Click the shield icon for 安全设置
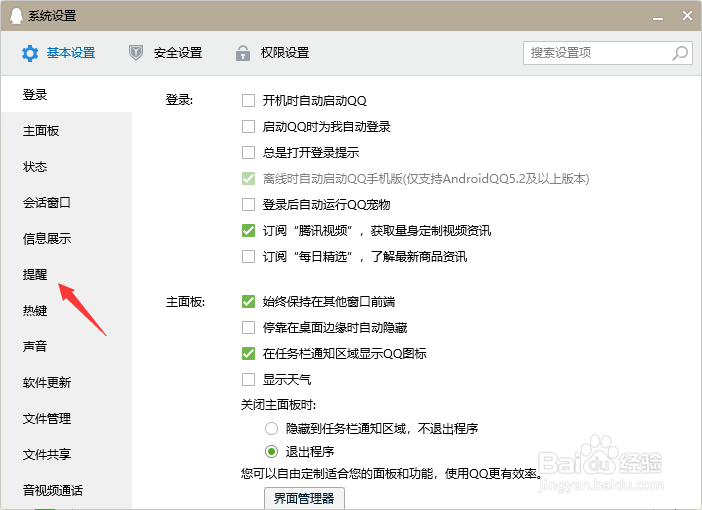The image size is (702, 510). coord(136,53)
